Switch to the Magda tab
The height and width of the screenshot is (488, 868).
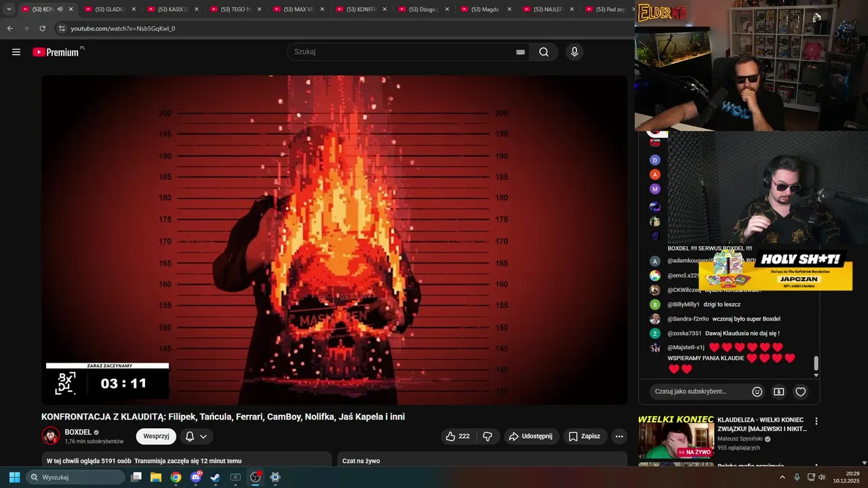486,9
